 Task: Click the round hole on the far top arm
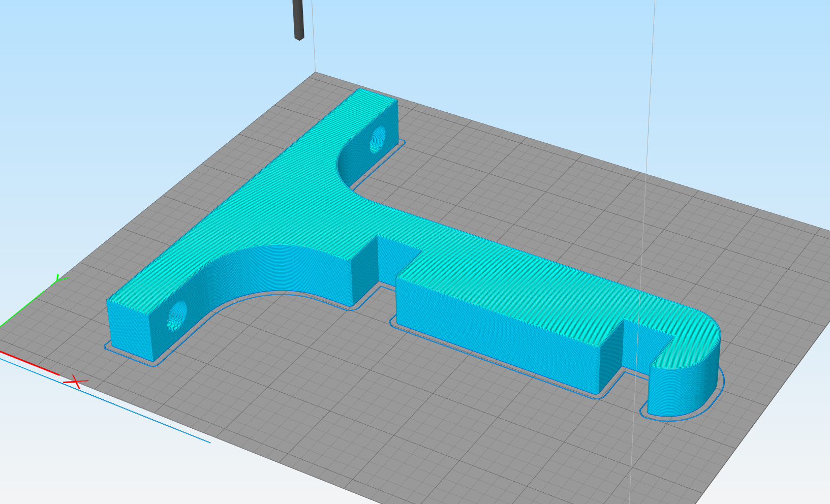click(377, 139)
